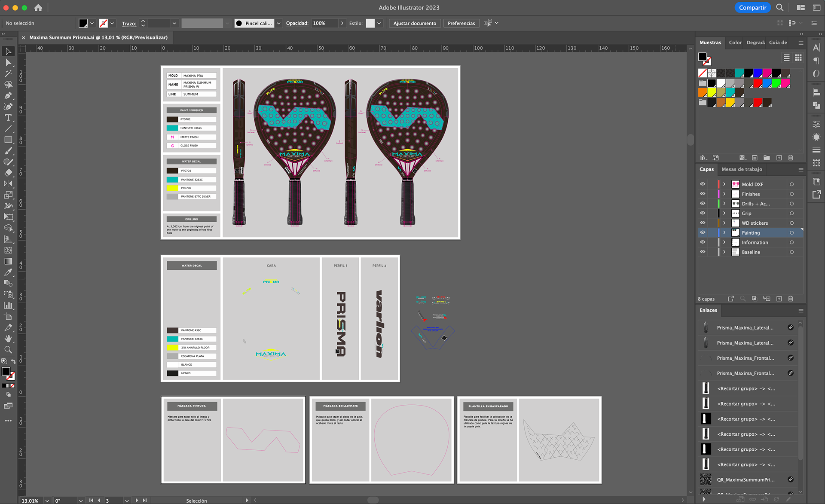Open Preferencias button
Screen dimensions: 825x504
[461, 23]
